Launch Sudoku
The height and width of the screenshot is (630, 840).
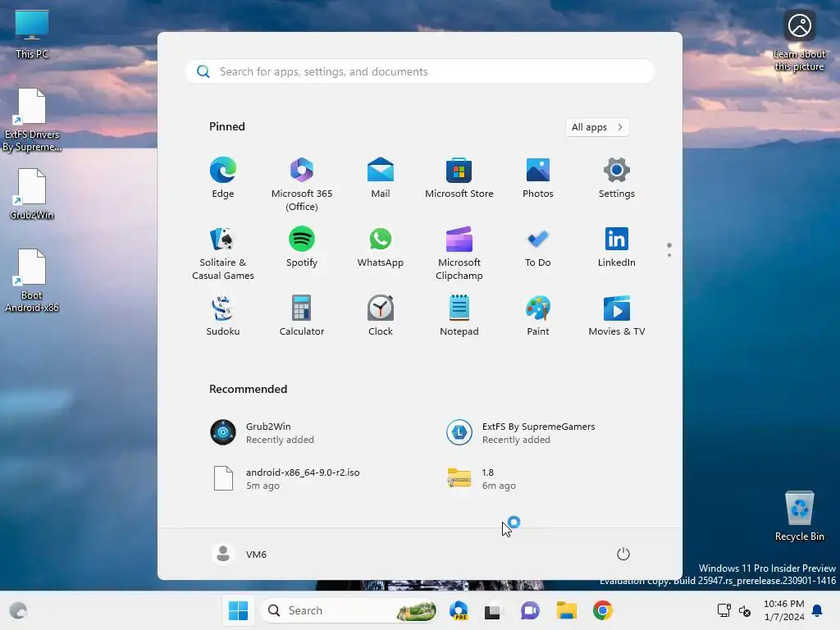pos(223,316)
